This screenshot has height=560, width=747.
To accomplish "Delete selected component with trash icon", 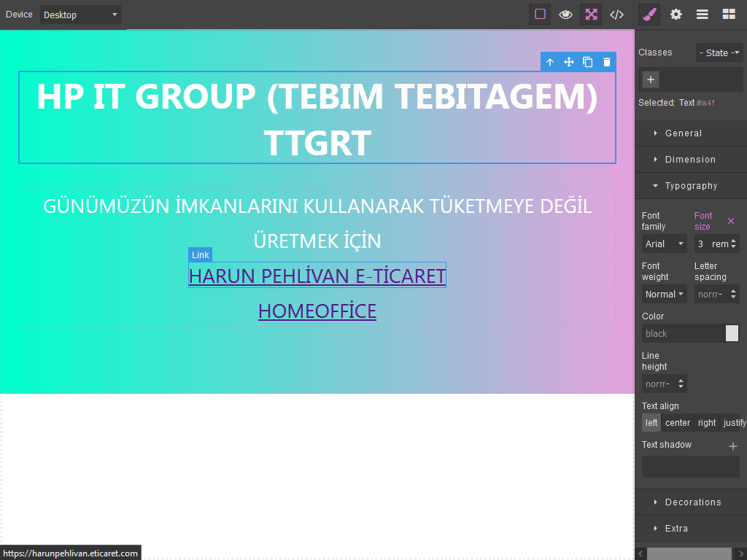I will tap(606, 62).
